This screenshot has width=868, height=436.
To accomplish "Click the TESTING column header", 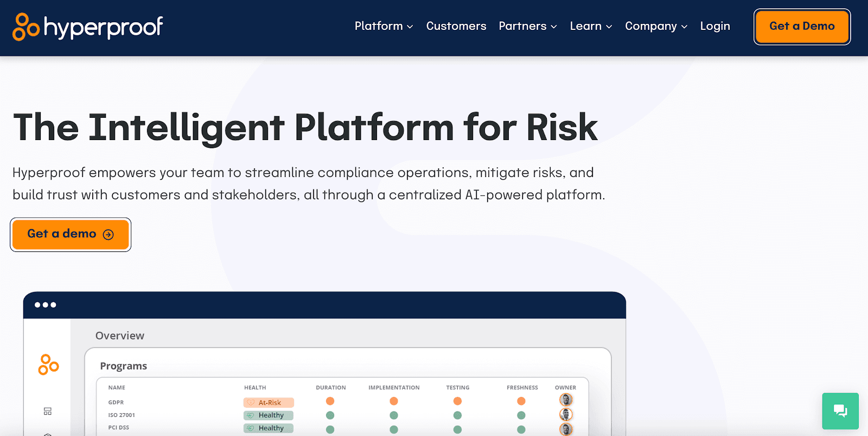I will click(x=458, y=388).
